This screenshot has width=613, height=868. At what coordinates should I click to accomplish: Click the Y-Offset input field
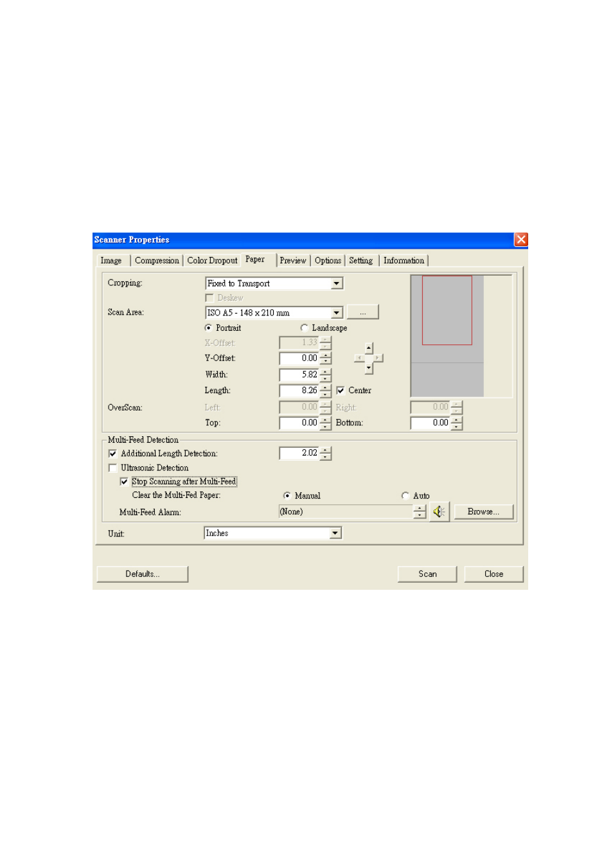tap(299, 359)
